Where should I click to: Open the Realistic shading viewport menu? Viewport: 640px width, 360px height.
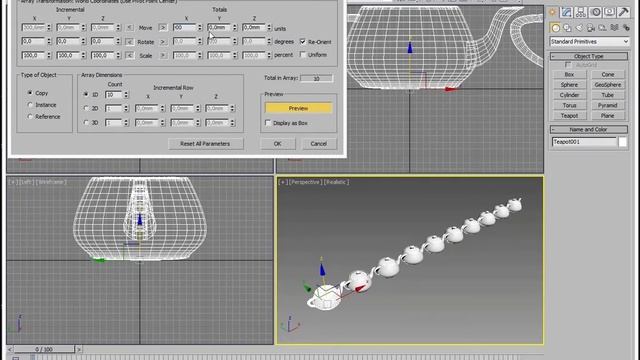click(x=337, y=182)
